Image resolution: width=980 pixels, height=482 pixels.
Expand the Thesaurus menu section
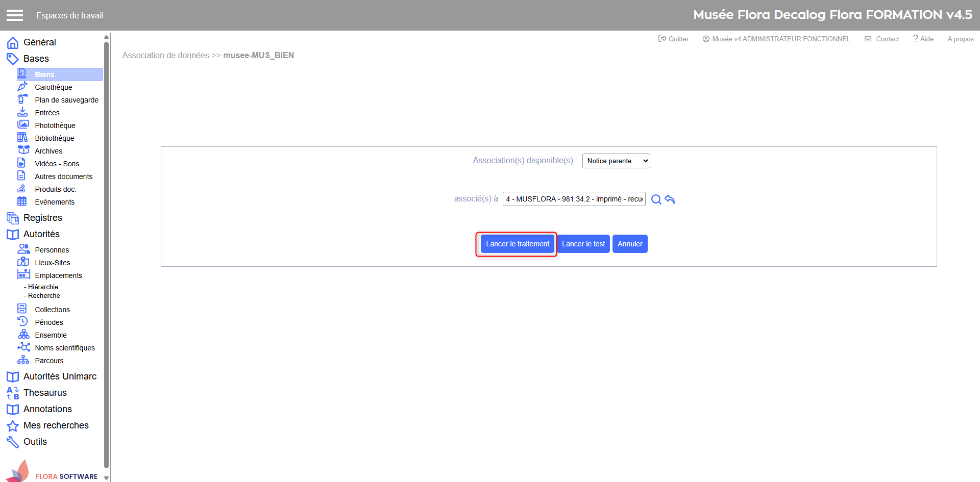pyautogui.click(x=45, y=393)
